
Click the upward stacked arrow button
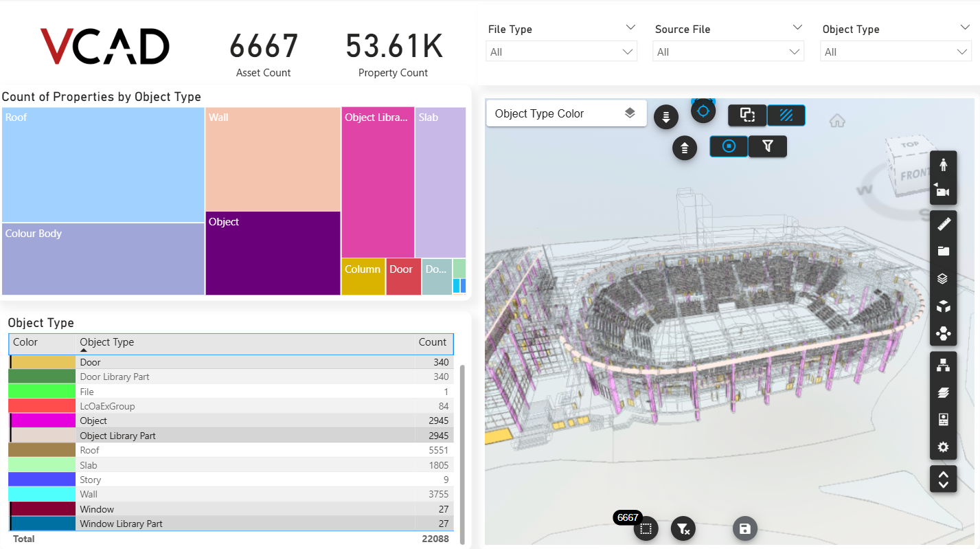(685, 147)
